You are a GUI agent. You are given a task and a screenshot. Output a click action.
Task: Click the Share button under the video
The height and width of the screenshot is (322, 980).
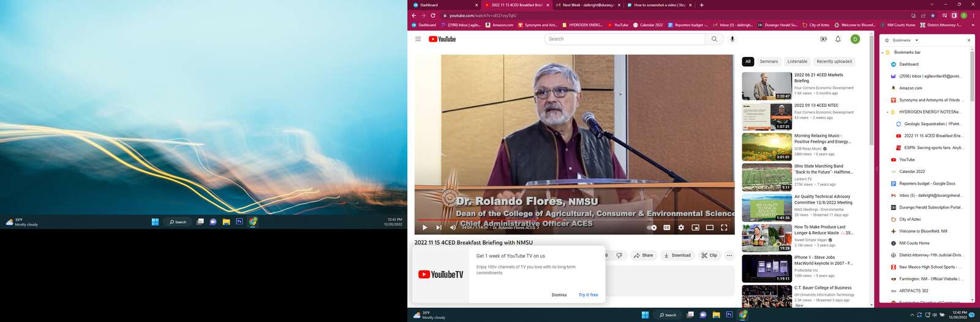(643, 255)
